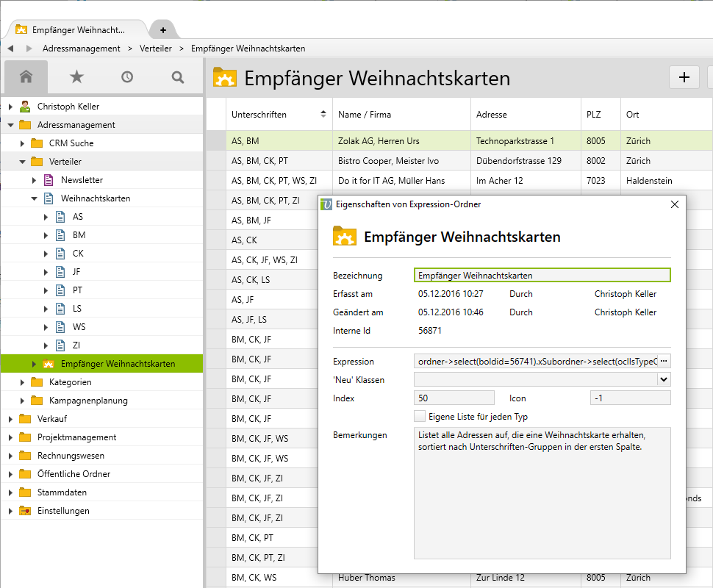The width and height of the screenshot is (713, 588).
Task: Click 'Verteiler' in the breadcrumb
Action: 155,49
